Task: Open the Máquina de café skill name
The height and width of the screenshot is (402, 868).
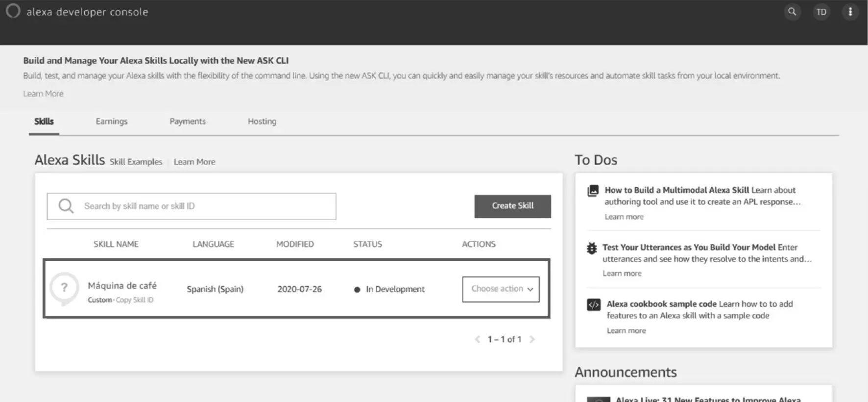Action: (122, 285)
